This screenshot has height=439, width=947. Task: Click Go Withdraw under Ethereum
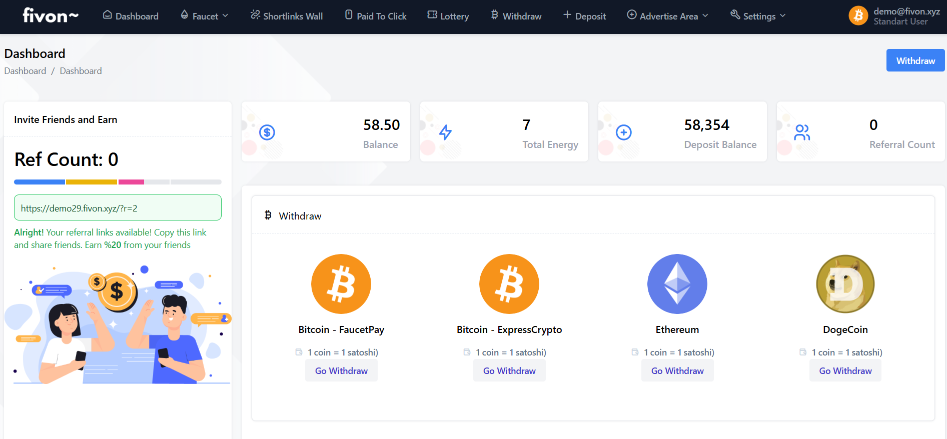coord(677,371)
